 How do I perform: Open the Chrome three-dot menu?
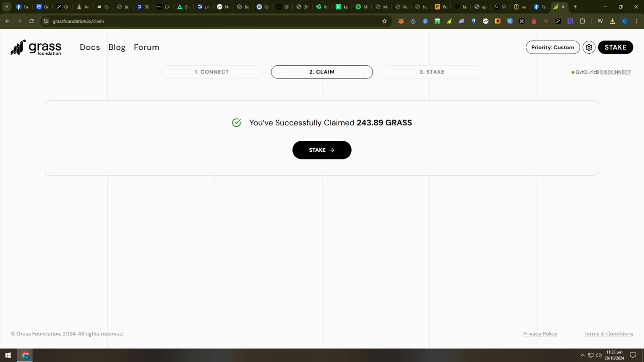(636, 21)
